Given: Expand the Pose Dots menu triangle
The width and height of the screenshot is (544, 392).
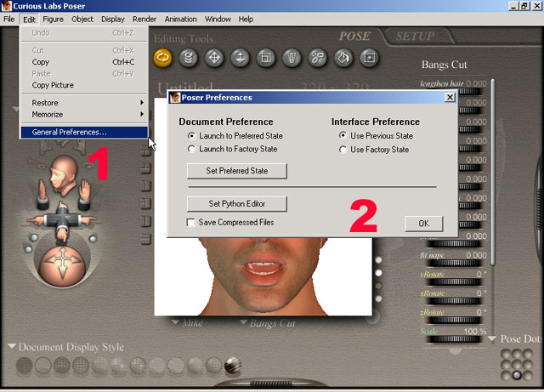Looking at the screenshot, I should pos(492,338).
